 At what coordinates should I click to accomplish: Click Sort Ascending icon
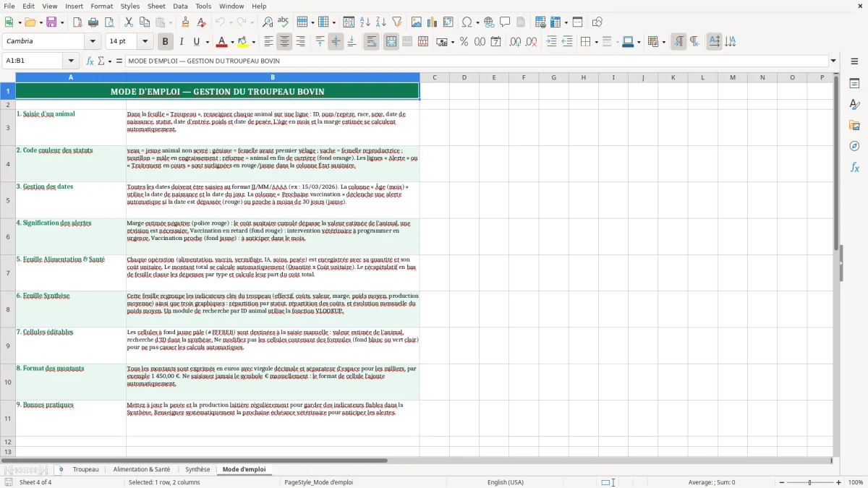(x=365, y=22)
